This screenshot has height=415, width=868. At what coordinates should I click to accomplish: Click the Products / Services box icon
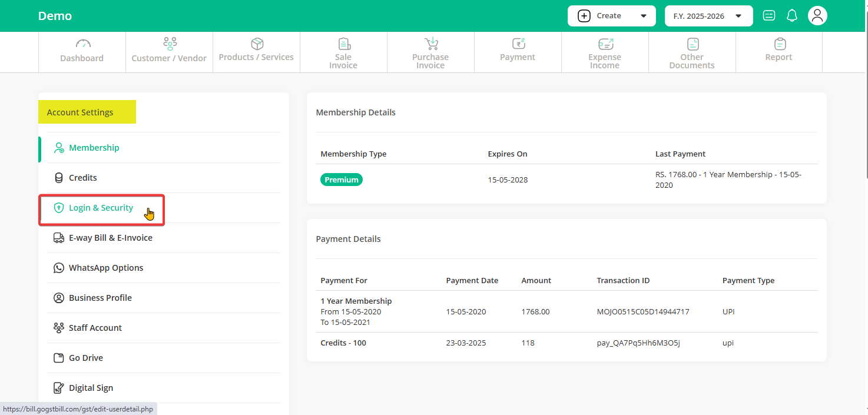point(257,44)
